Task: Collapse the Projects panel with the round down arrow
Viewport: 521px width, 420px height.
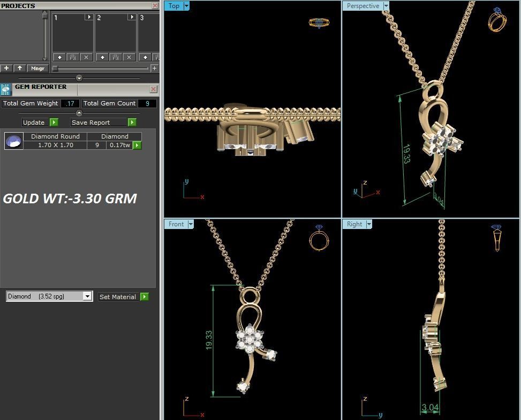Action: click(x=79, y=78)
